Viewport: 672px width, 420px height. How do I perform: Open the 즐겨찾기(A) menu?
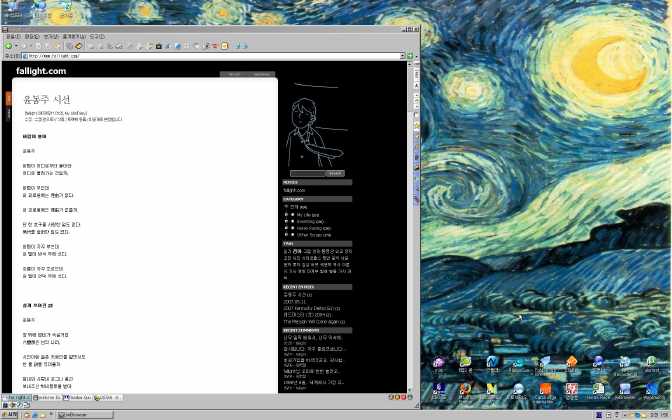coord(74,37)
